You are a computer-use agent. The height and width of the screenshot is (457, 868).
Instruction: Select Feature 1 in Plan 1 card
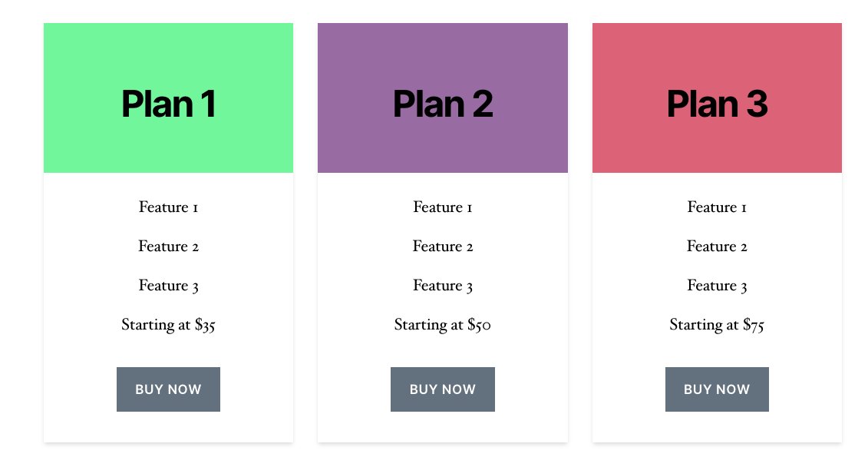pos(168,207)
